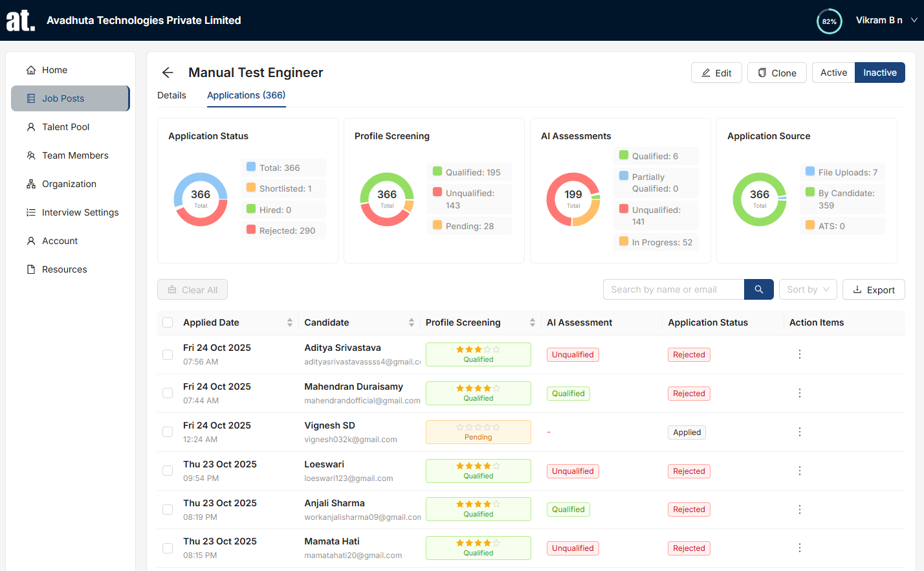
Task: Open the Sort by dropdown
Action: click(x=808, y=289)
